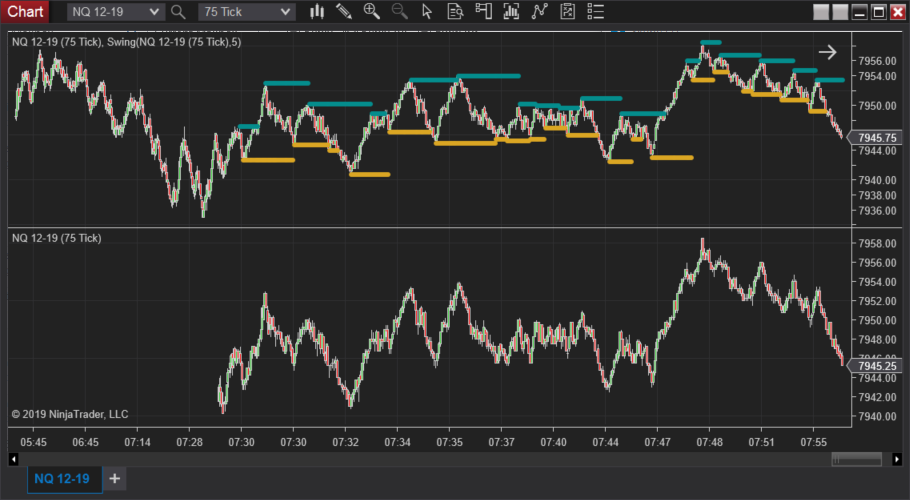Viewport: 910px width, 500px height.
Task: Close the chart window
Action: (898, 12)
